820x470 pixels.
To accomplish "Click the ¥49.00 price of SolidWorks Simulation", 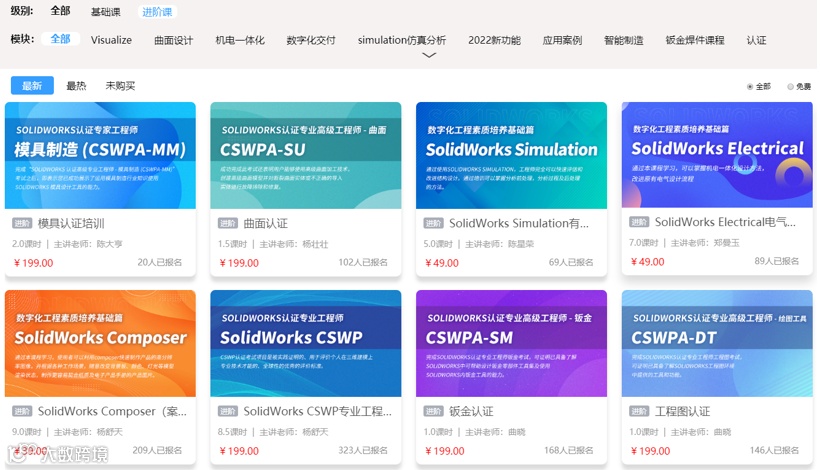I will (442, 263).
